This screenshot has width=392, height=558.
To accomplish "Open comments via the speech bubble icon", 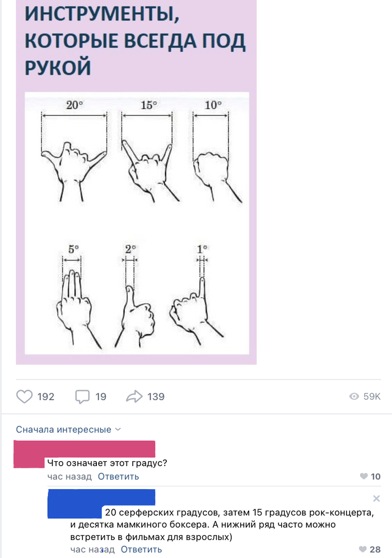I will click(x=82, y=397).
